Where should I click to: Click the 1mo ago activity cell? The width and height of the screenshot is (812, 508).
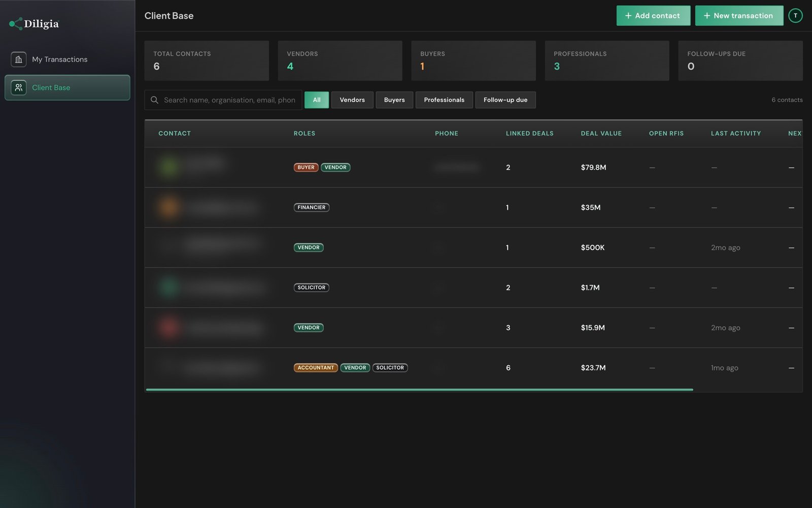pyautogui.click(x=725, y=368)
